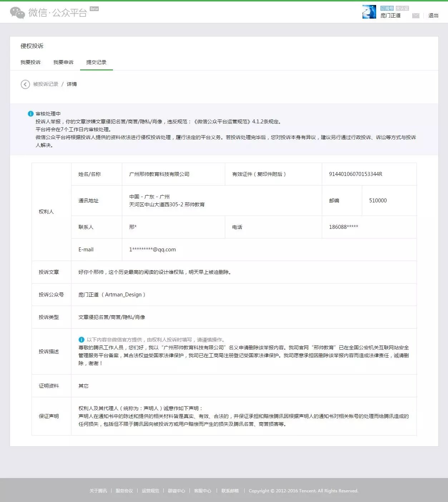Click the 审核处理中 status text
Viewport: 448px width, 502px height.
(48, 114)
